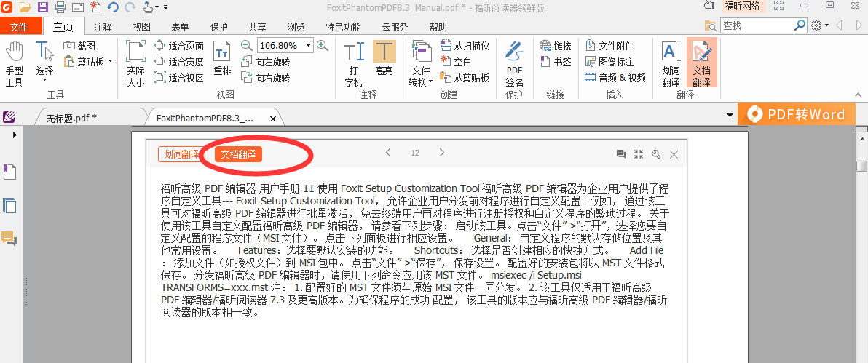The width and height of the screenshot is (868, 363).
Task: Insert Audio & Video (音频 & 视频)
Action: [615, 78]
